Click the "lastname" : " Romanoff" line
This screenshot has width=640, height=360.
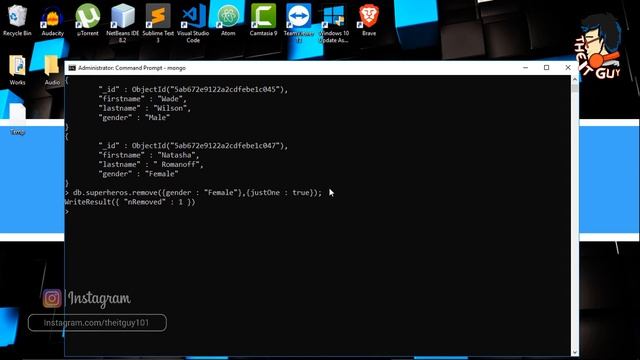point(151,164)
